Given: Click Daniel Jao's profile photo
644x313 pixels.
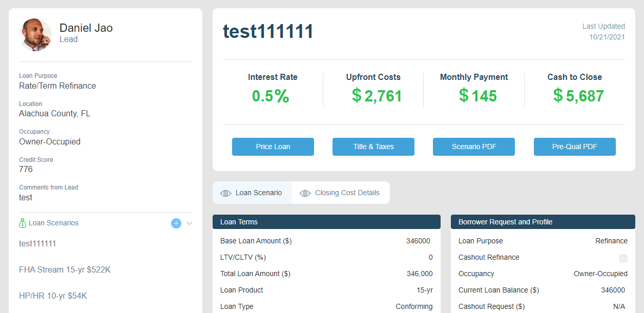Looking at the screenshot, I should coord(35,35).
